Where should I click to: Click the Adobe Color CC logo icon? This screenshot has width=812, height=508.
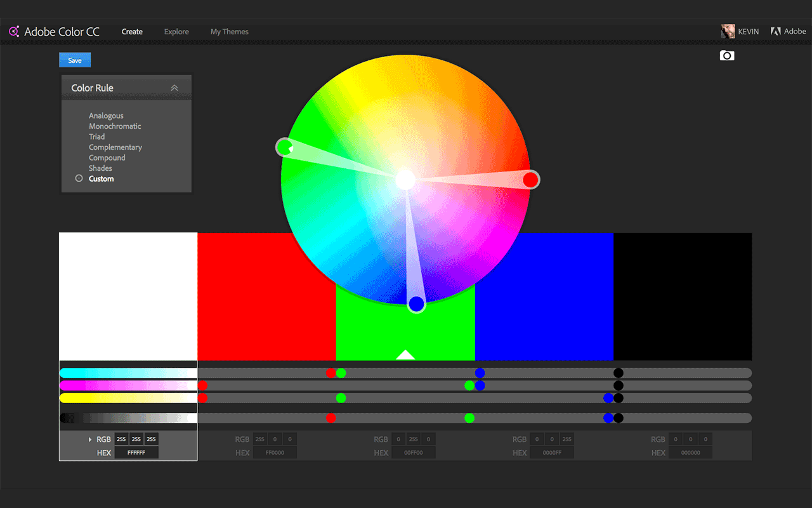[x=14, y=31]
